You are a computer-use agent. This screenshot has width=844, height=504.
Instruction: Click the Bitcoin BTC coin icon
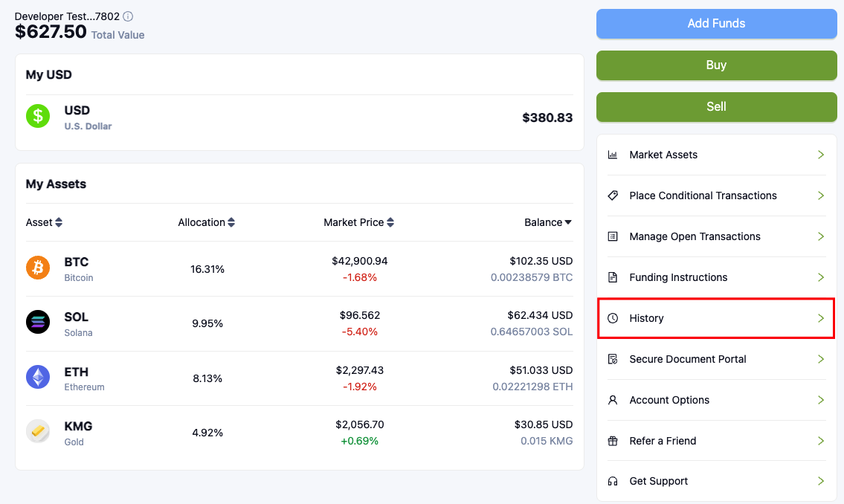(x=38, y=268)
